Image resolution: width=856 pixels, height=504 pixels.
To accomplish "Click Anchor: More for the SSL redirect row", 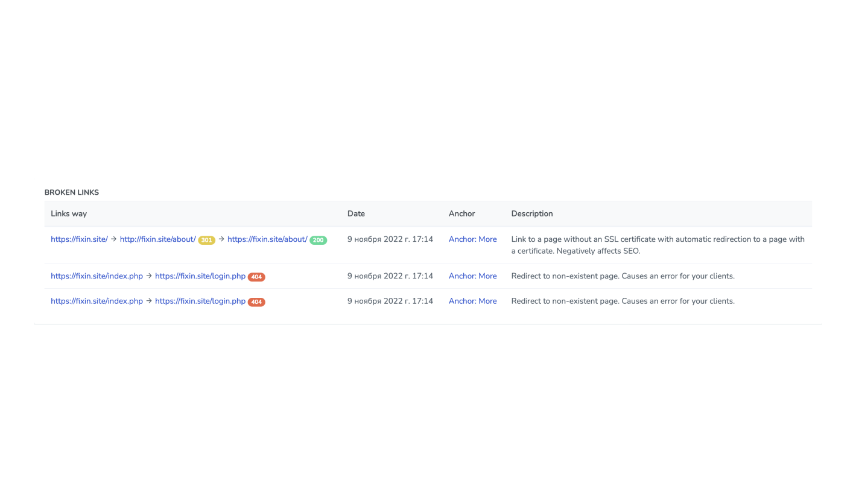I will pyautogui.click(x=472, y=239).
